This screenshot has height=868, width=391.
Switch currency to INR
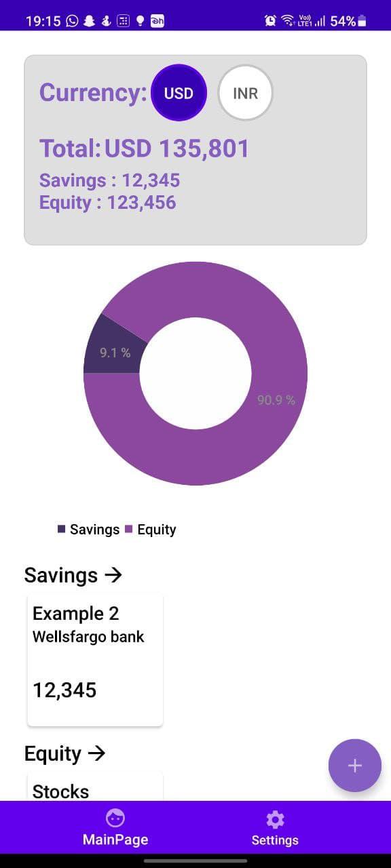pos(245,94)
